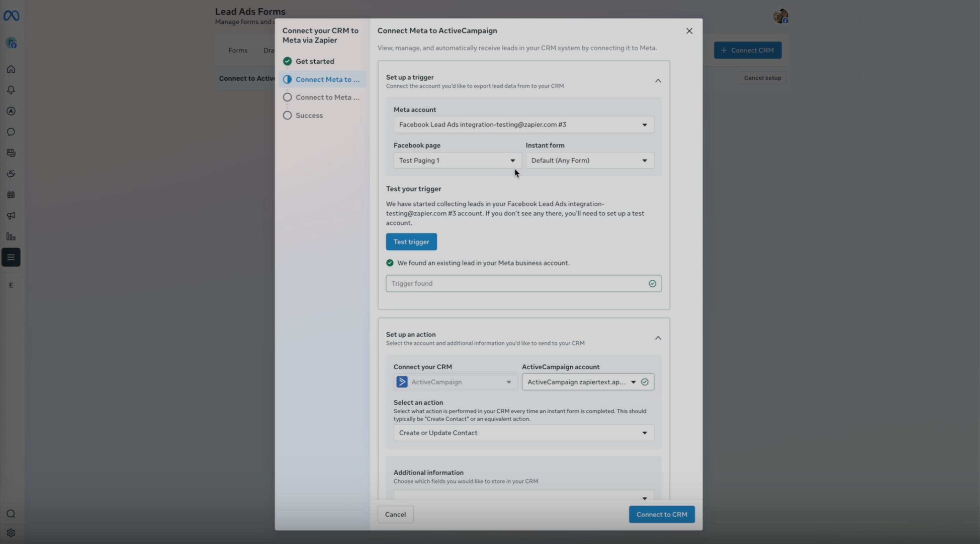Open search from the sidebar magnifier
Image resolution: width=980 pixels, height=544 pixels.
[x=11, y=514]
